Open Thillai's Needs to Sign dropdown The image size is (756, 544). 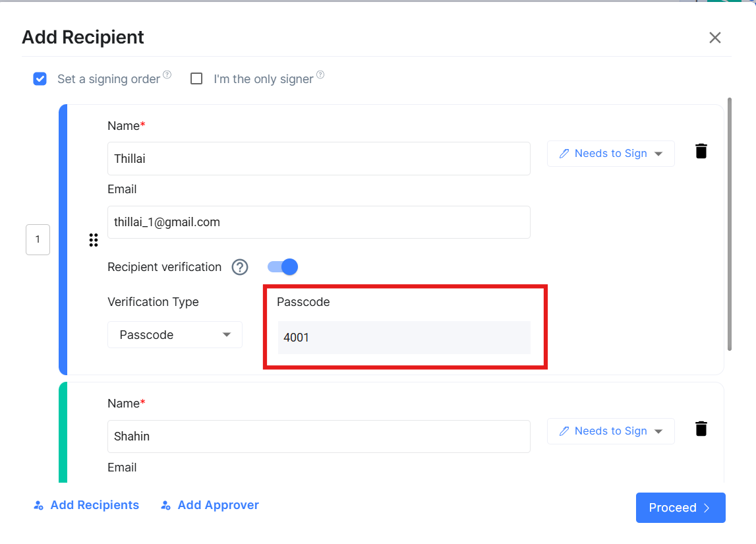coord(610,154)
